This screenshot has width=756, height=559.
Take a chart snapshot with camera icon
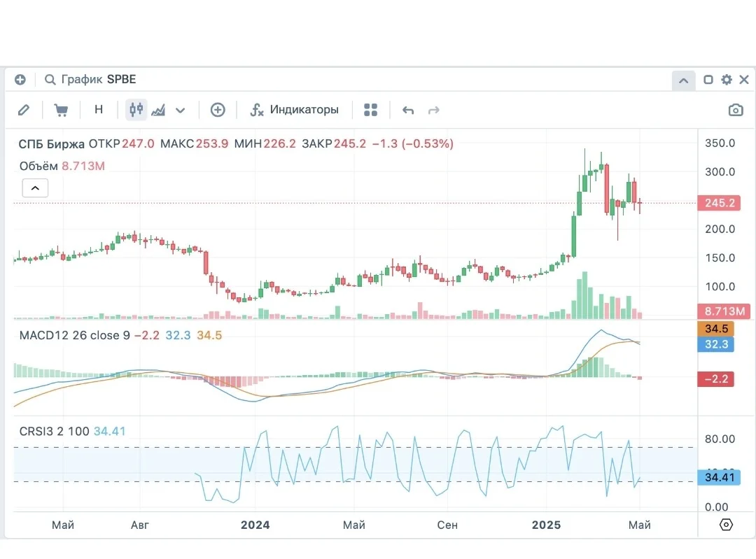735,110
